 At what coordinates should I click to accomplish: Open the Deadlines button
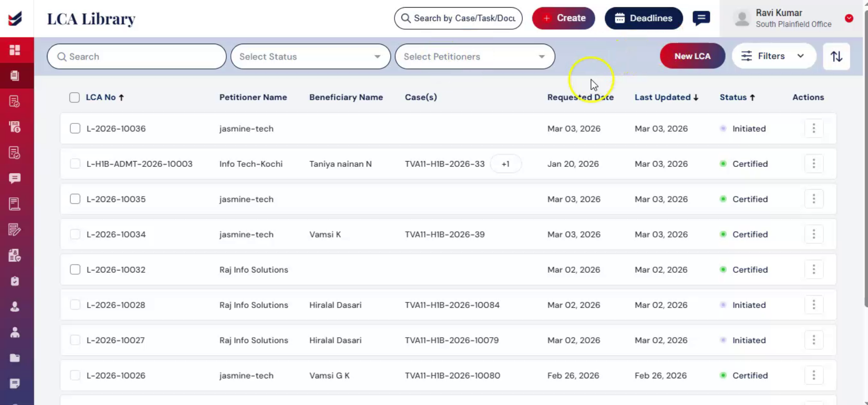point(644,18)
